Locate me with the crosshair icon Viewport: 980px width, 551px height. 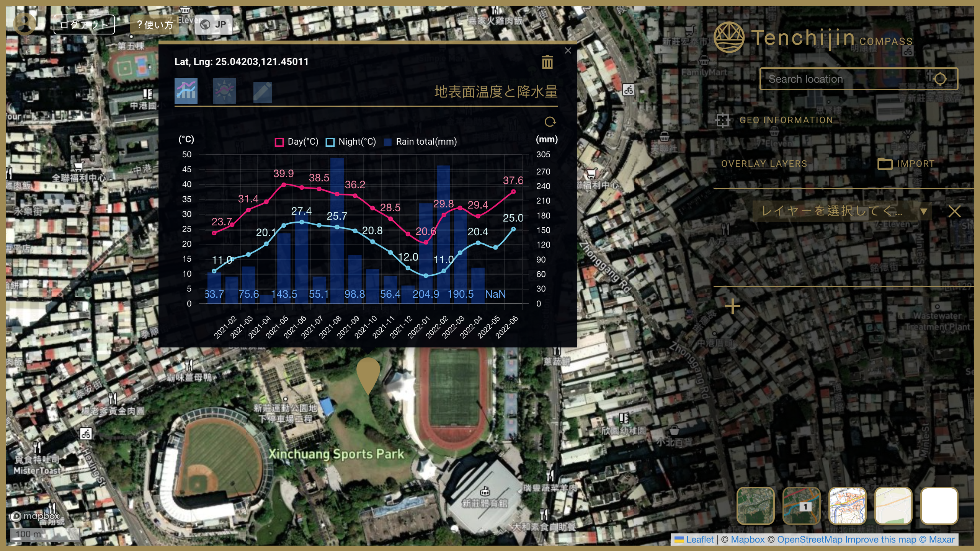(940, 79)
